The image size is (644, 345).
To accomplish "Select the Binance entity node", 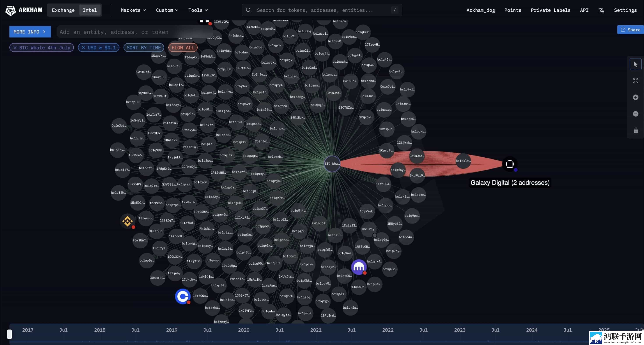I will click(x=127, y=221).
